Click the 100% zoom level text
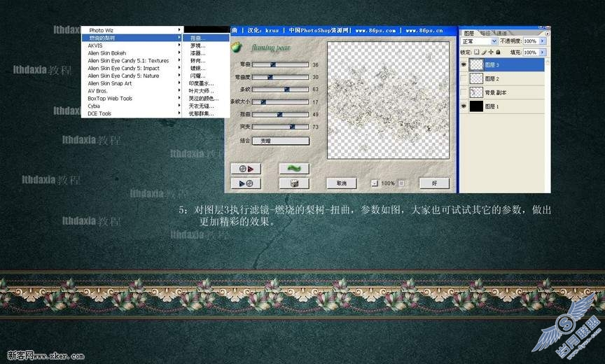Screen dimensions: 605x364 [x=388, y=183]
